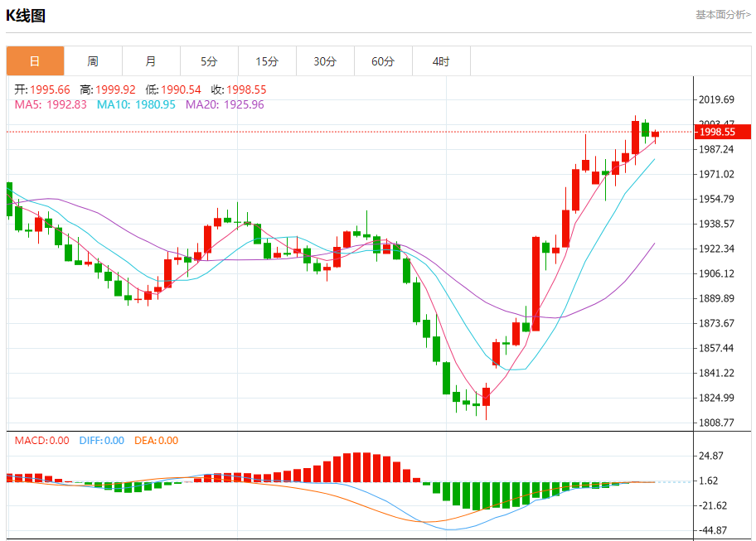Select the 30分 interval tab
The height and width of the screenshot is (541, 756).
click(325, 61)
